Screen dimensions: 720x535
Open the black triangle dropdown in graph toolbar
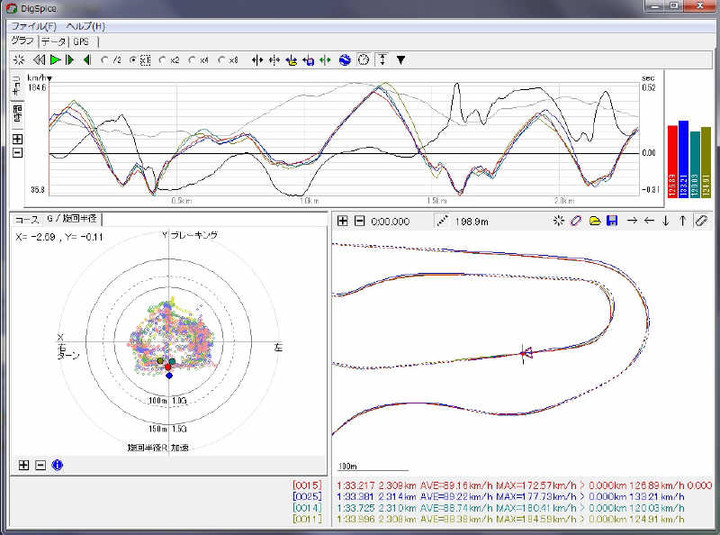click(401, 60)
